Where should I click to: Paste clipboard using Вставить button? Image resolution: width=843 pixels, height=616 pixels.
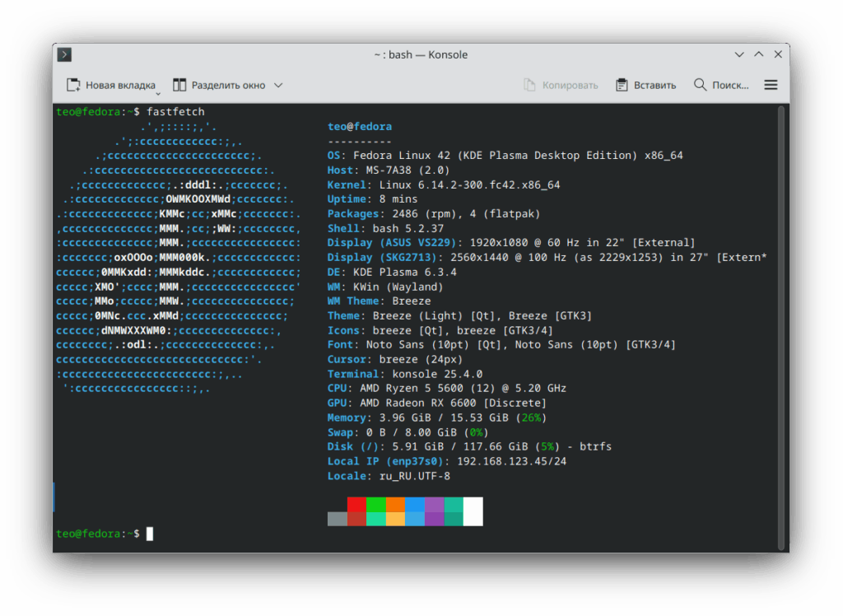tap(645, 85)
